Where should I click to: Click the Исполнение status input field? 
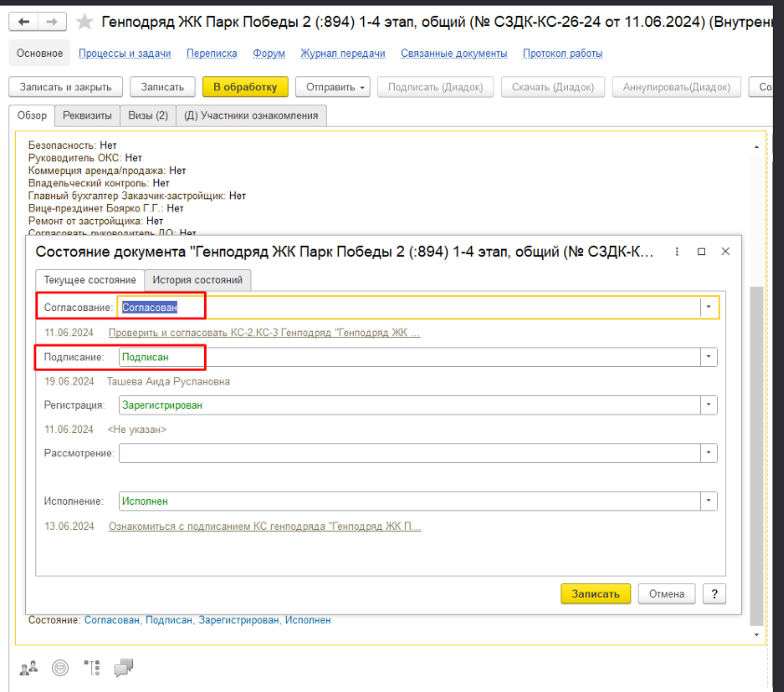[409, 501]
